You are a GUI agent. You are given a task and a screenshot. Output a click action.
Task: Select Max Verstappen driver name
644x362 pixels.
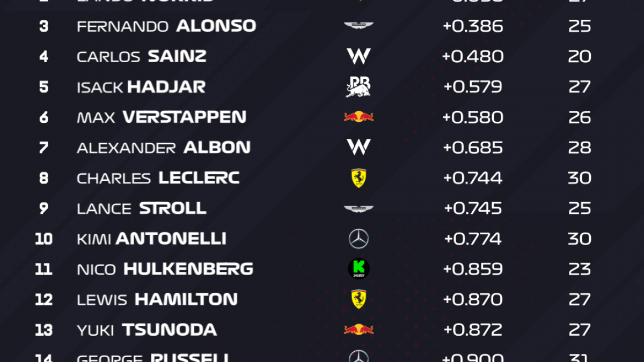pyautogui.click(x=162, y=117)
